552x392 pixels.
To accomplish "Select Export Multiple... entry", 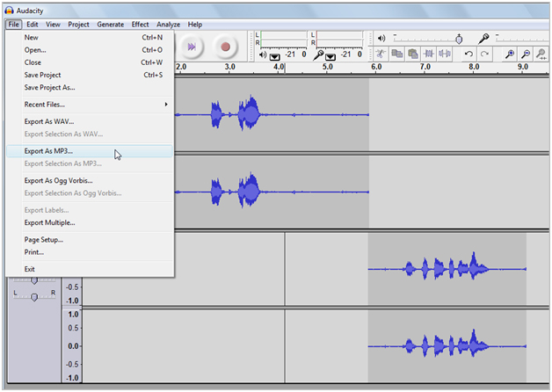I will click(x=90, y=222).
